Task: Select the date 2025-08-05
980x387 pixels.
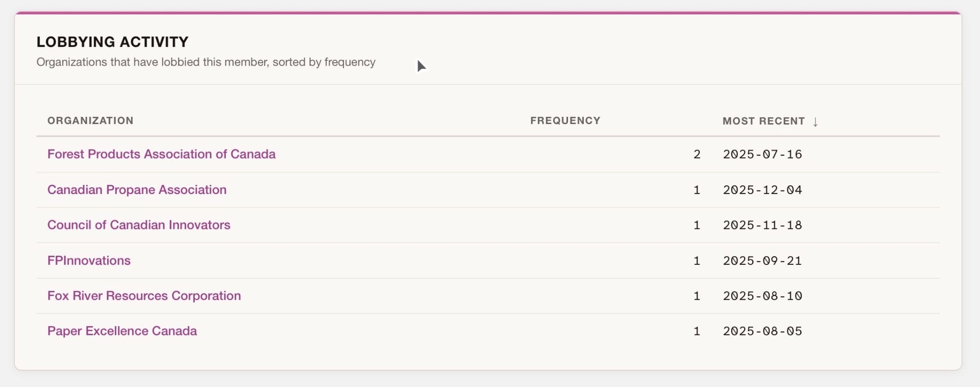Action: (762, 331)
